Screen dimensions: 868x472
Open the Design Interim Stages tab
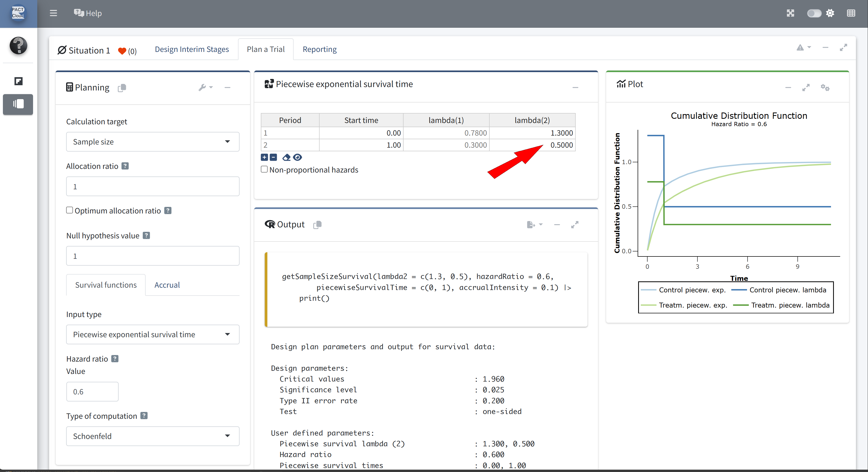coord(192,49)
